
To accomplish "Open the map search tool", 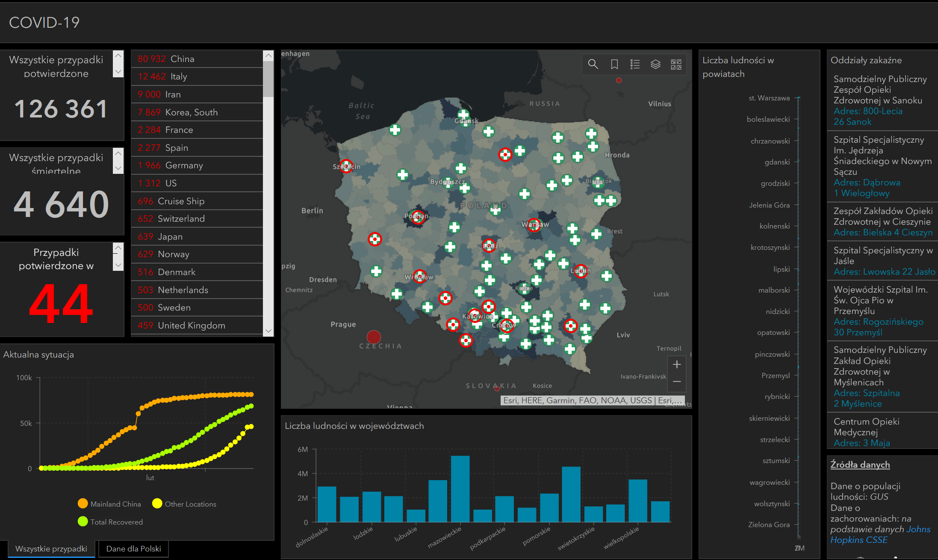I will [593, 64].
